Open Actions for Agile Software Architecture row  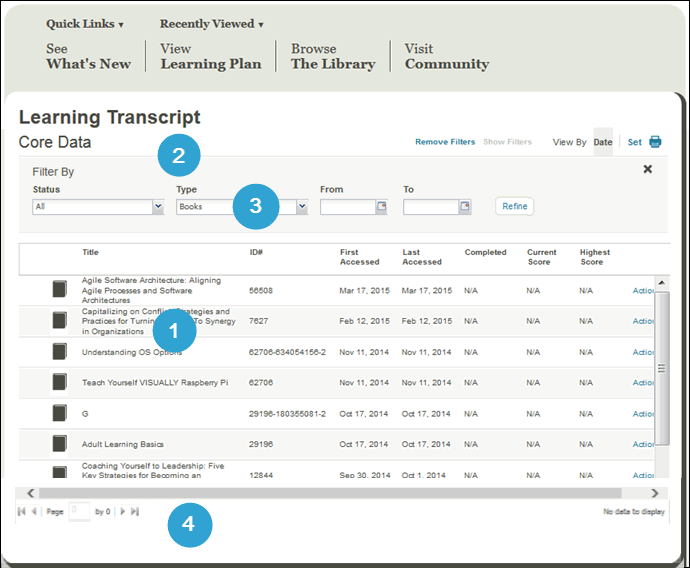643,290
